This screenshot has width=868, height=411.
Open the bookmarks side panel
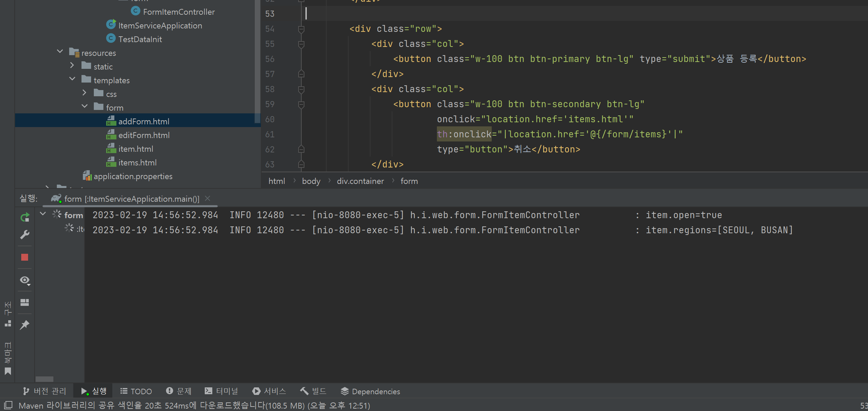click(x=8, y=358)
